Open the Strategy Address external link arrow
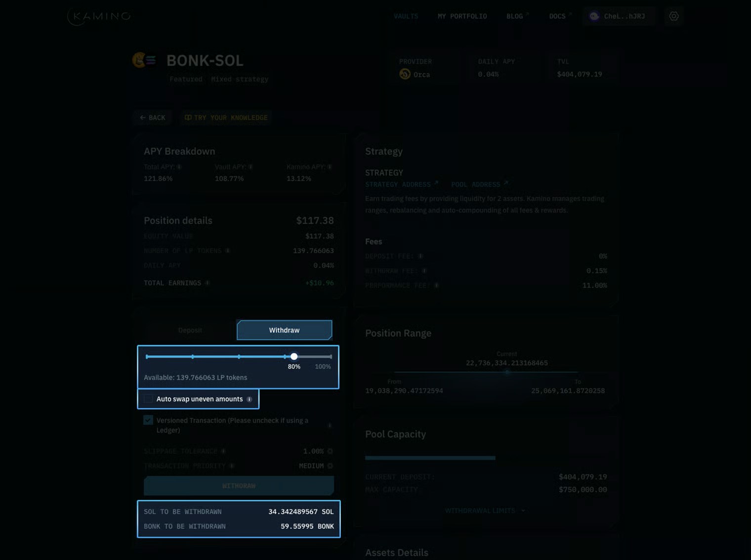The image size is (751, 560). coord(436,182)
